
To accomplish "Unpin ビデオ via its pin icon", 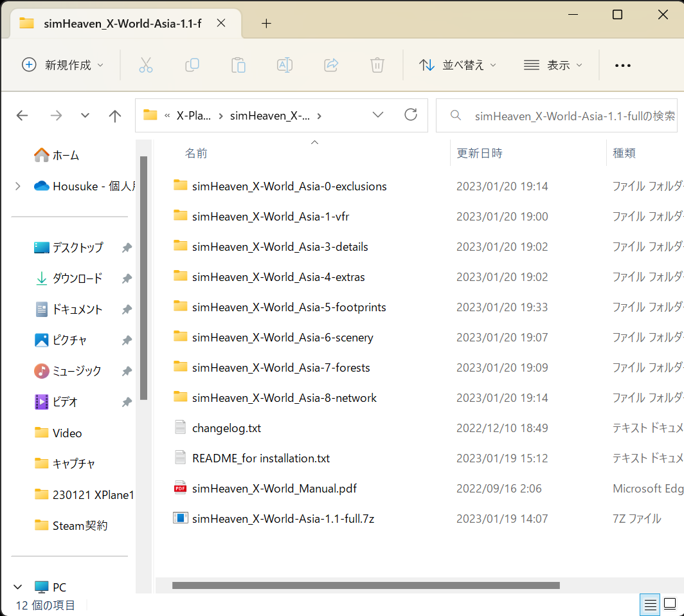I will pyautogui.click(x=127, y=402).
